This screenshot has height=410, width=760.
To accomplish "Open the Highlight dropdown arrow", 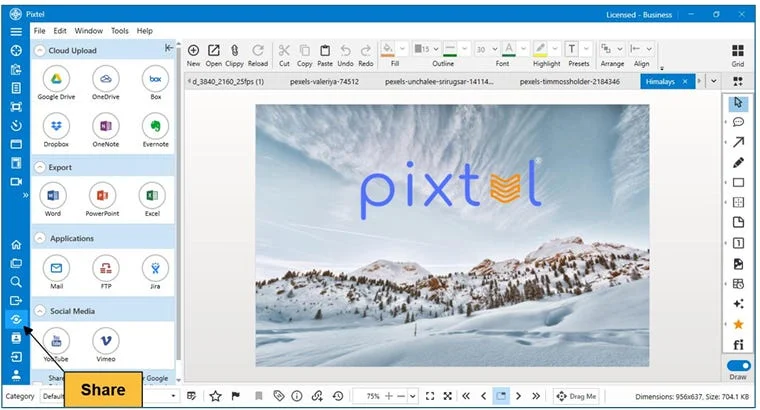I will 555,49.
